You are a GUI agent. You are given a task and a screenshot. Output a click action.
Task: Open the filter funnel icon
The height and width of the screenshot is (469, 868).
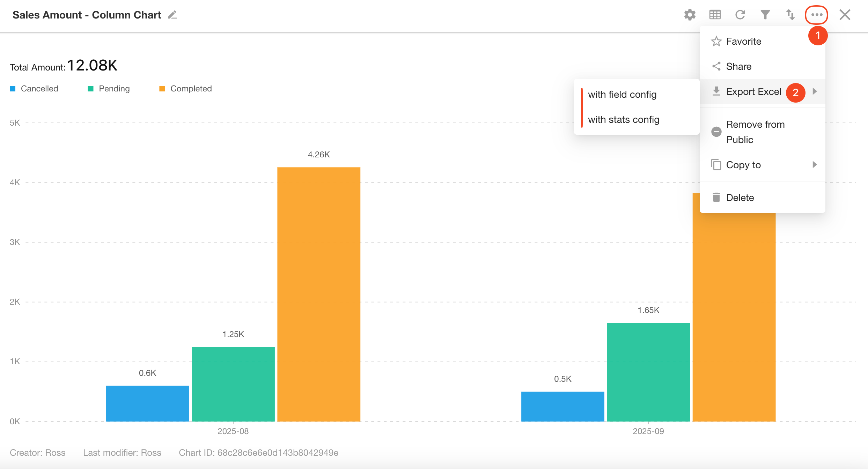pos(765,15)
